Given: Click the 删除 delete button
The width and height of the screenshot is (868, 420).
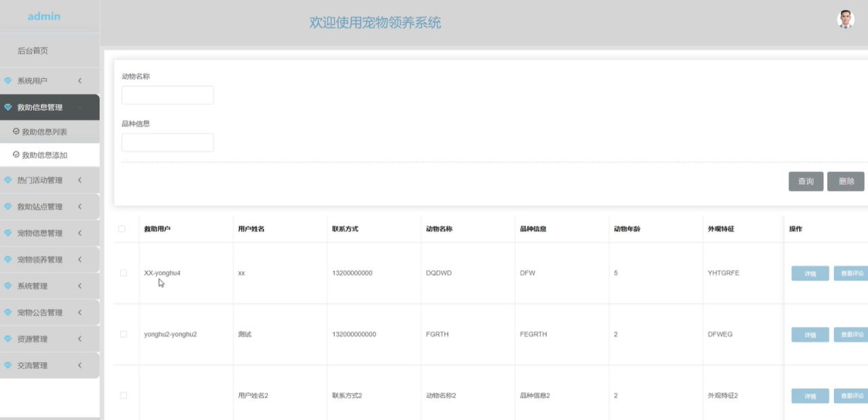Looking at the screenshot, I should pyautogui.click(x=846, y=181).
